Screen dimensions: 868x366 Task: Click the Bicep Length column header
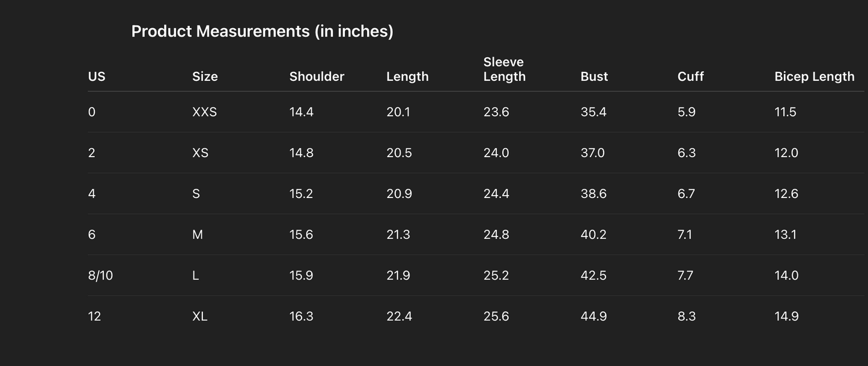click(814, 77)
